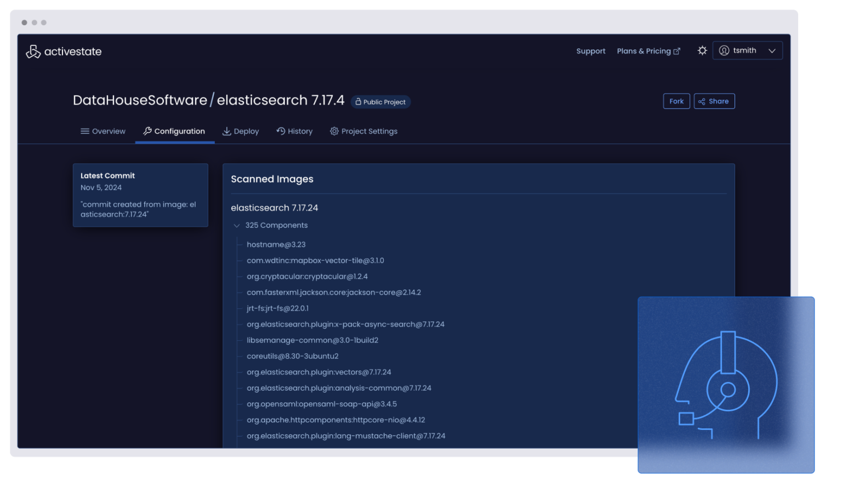The image size is (842, 504).
Task: Click the gear icon beside Project Settings
Action: (334, 131)
